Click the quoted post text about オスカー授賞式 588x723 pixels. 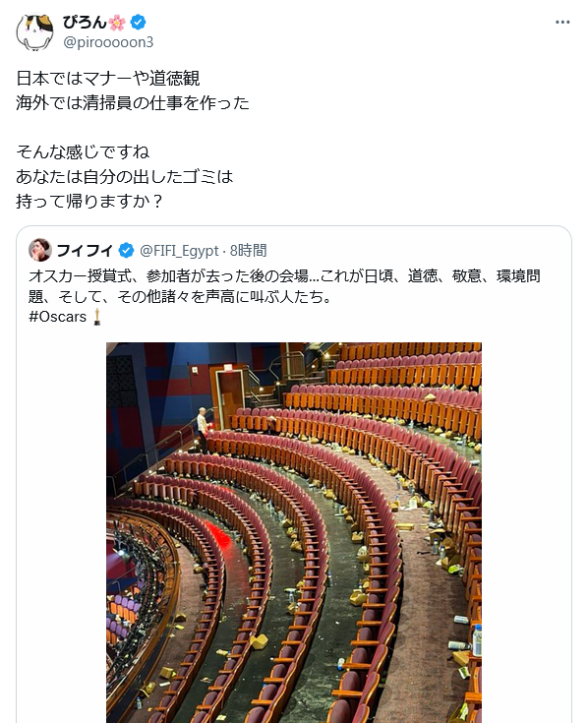coord(284,286)
